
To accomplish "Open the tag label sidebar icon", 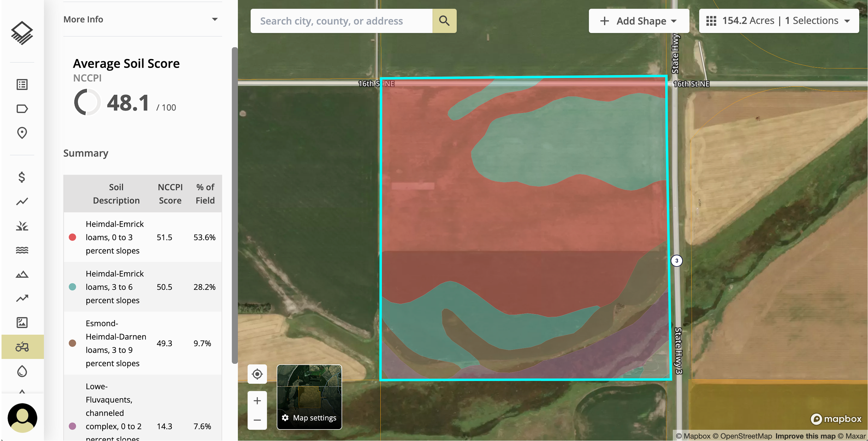I will pos(22,109).
